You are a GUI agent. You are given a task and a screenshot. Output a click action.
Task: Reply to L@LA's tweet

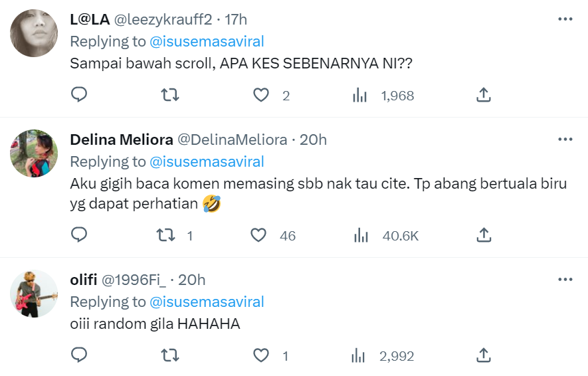[79, 95]
